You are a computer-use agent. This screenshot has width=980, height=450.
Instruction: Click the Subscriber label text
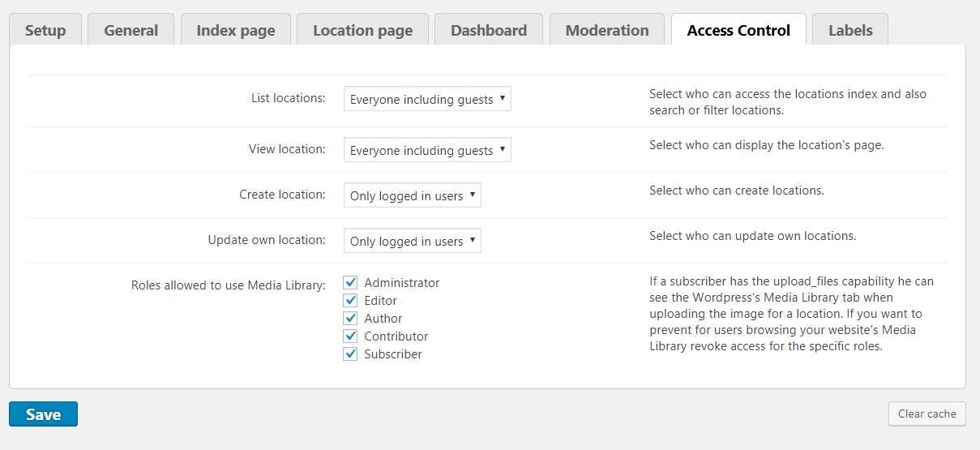[393, 354]
